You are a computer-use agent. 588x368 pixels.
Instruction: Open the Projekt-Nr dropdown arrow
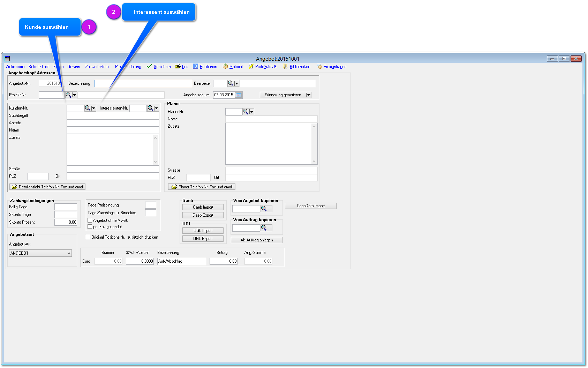pyautogui.click(x=74, y=95)
